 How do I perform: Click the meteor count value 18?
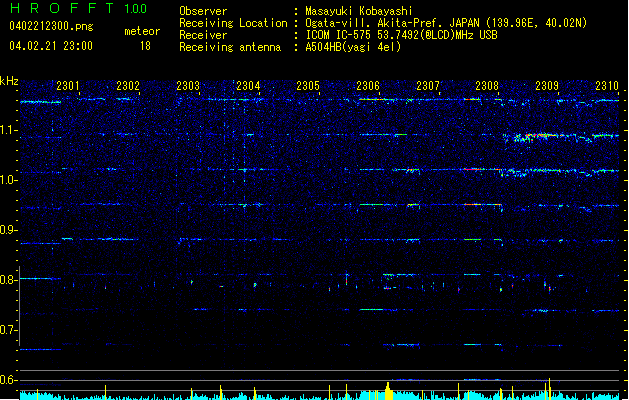pos(145,46)
